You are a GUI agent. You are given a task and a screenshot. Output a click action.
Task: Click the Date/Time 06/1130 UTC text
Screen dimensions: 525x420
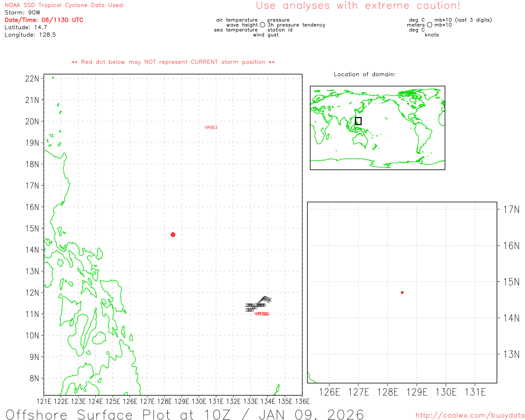[44, 20]
